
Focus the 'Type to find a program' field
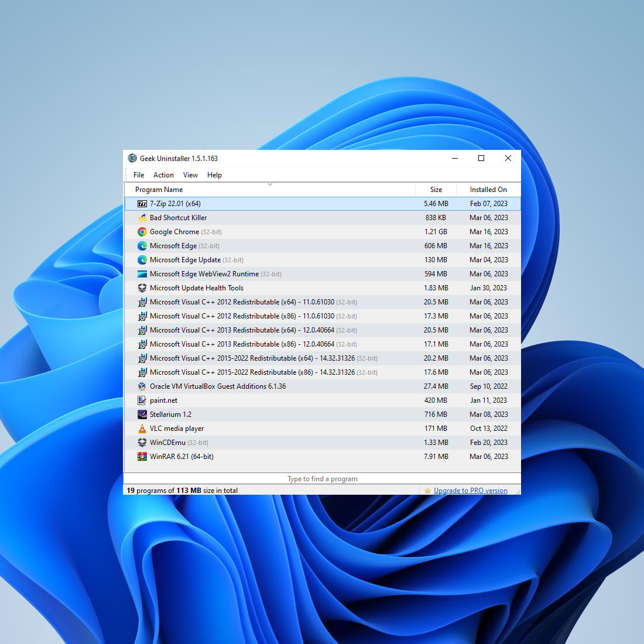tap(322, 478)
